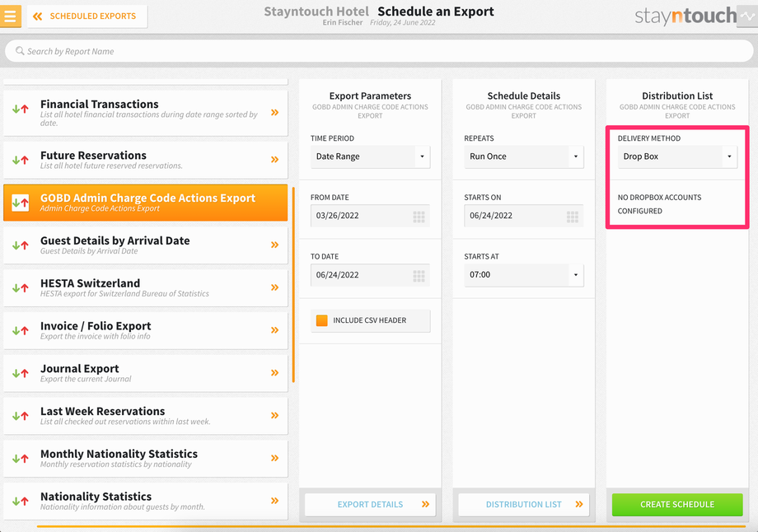758x532 pixels.
Task: Select the Journal Export row
Action: pyautogui.click(x=146, y=373)
